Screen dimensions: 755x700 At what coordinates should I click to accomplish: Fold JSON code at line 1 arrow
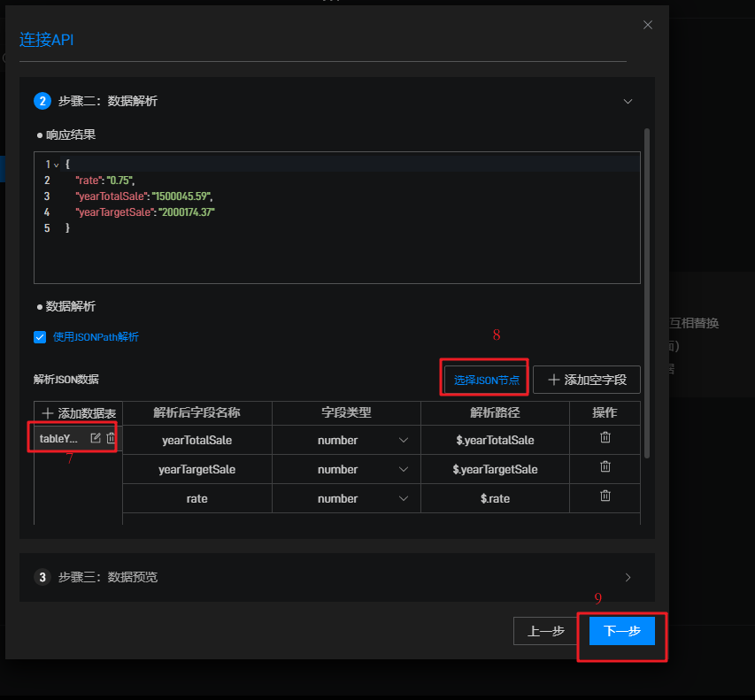point(57,165)
